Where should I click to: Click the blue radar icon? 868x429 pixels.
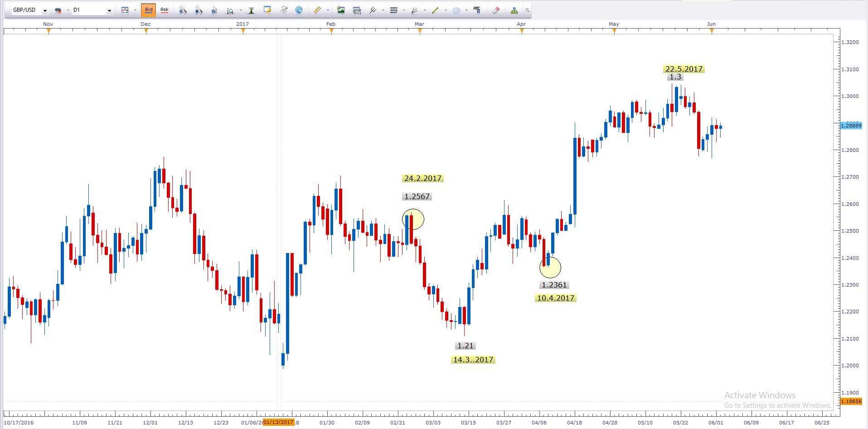point(299,10)
